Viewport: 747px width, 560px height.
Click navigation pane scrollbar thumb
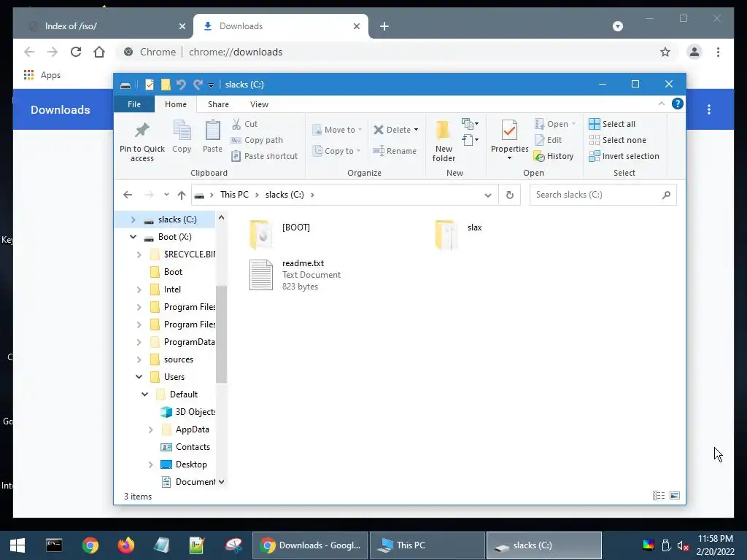click(x=221, y=334)
